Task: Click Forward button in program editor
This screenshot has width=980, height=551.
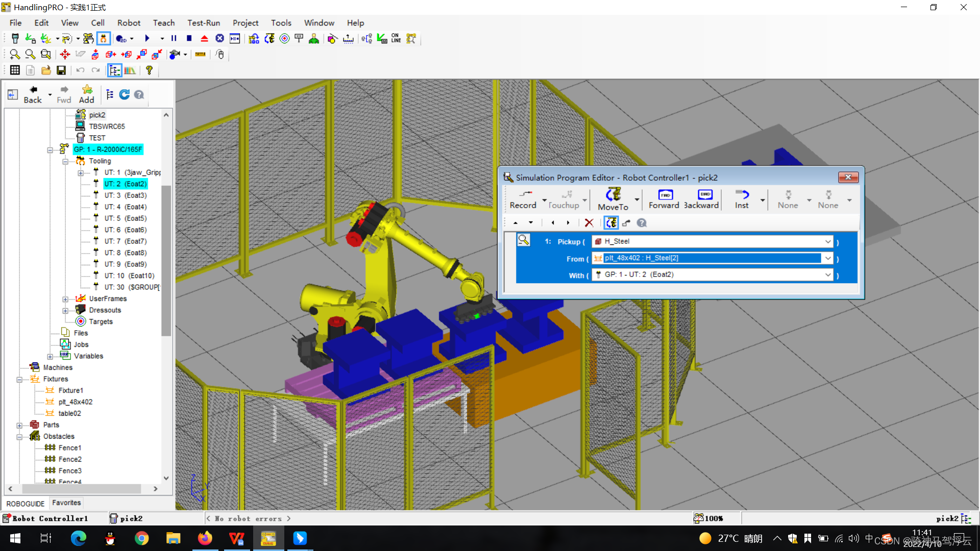Action: click(x=664, y=199)
